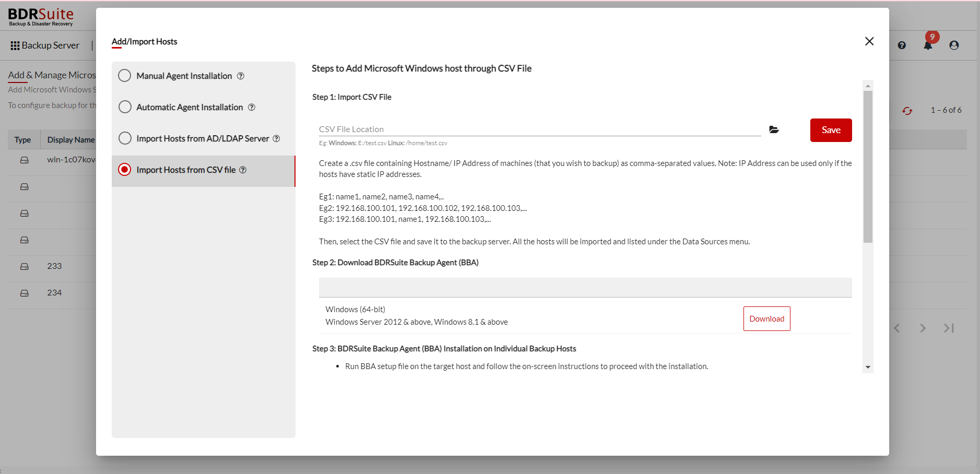This screenshot has height=474, width=980.
Task: Go to previous page of hosts
Action: (x=896, y=328)
